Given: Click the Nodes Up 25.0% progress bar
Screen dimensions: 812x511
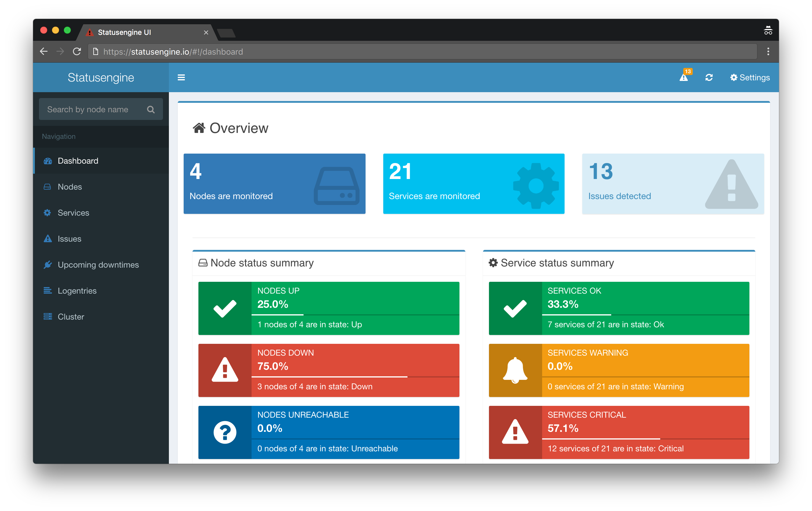Looking at the screenshot, I should (356, 315).
